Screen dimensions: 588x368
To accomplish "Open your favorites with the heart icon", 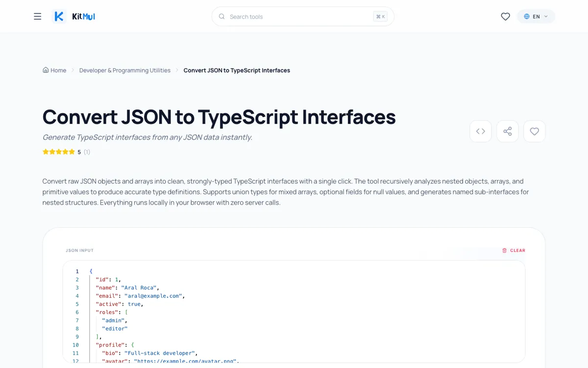I will coord(505,16).
